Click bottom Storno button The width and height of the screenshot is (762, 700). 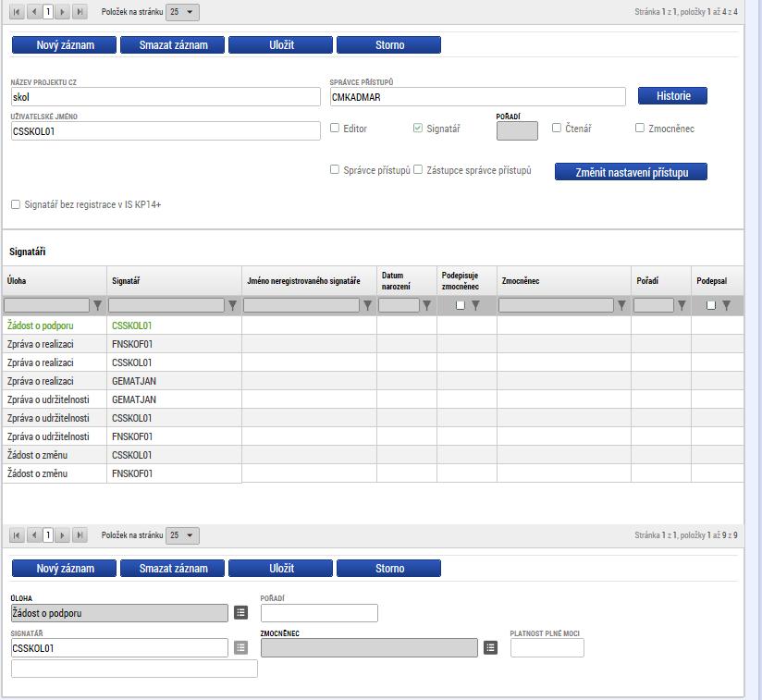[x=389, y=569]
